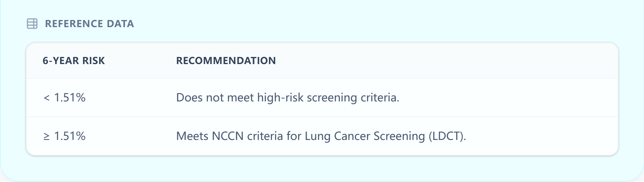Image resolution: width=644 pixels, height=182 pixels.
Task: Select the "Meets NCCN criteria" recommendation text
Action: [321, 136]
